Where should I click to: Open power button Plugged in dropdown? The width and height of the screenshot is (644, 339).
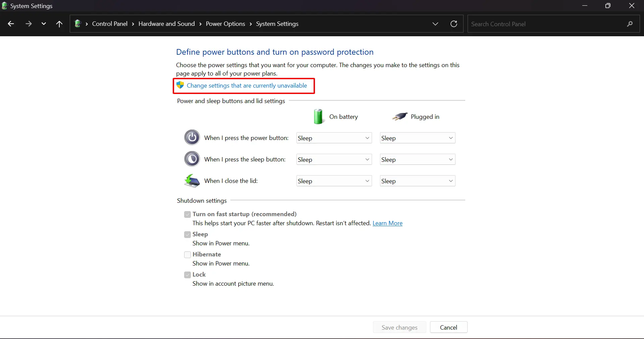(x=418, y=138)
